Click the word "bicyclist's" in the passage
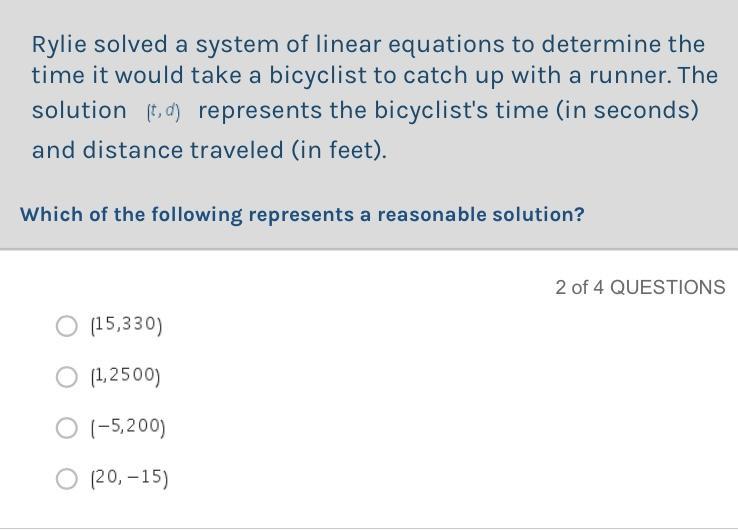 click(x=431, y=111)
